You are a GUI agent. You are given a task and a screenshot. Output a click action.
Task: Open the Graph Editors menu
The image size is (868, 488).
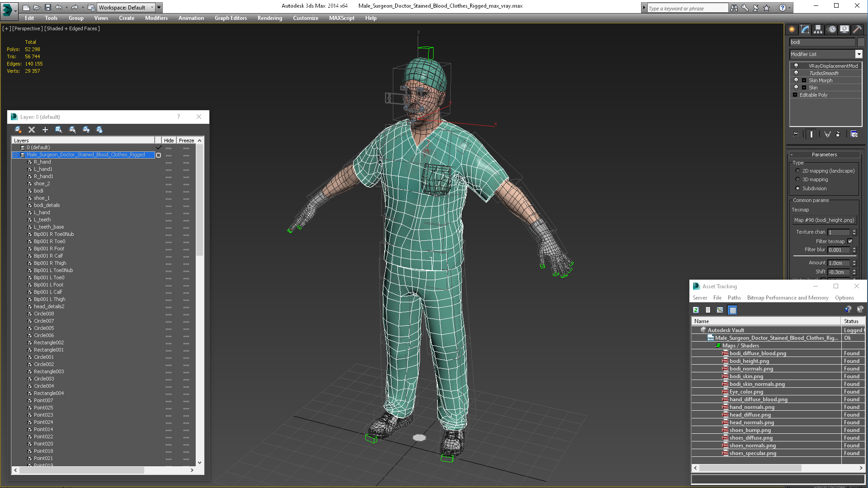click(x=231, y=18)
